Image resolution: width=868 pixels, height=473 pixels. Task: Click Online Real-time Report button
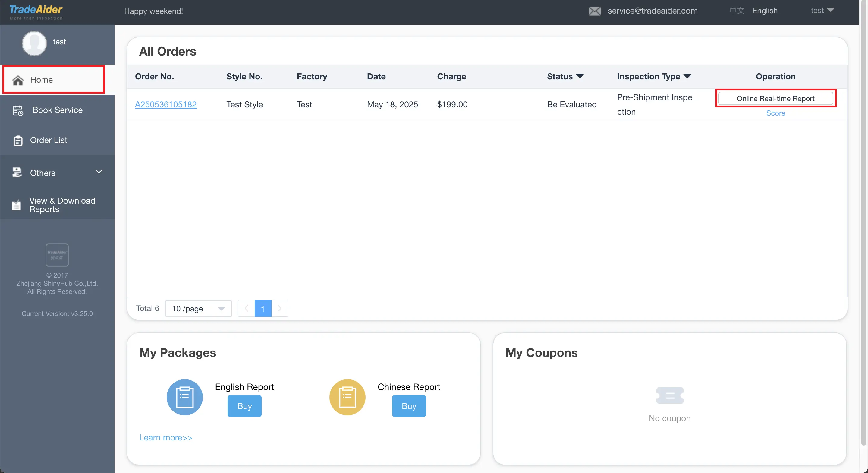pos(776,98)
